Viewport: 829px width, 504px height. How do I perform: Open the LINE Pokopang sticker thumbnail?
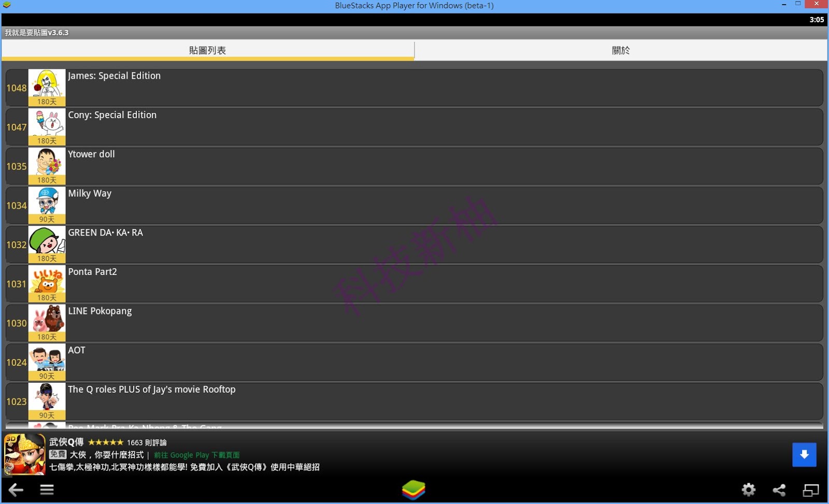(x=47, y=323)
